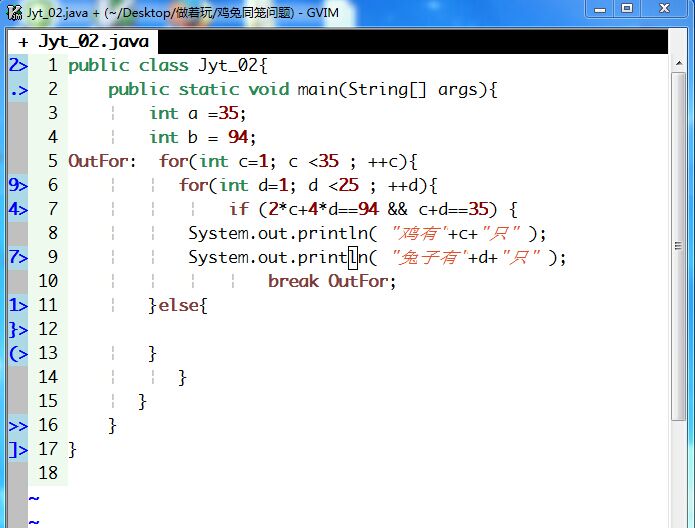
Task: Click line number 14 in the gutter
Action: point(48,377)
